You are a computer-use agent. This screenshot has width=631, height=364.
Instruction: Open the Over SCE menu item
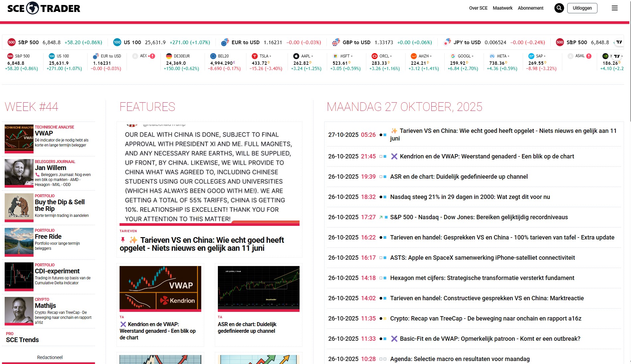coord(478,8)
